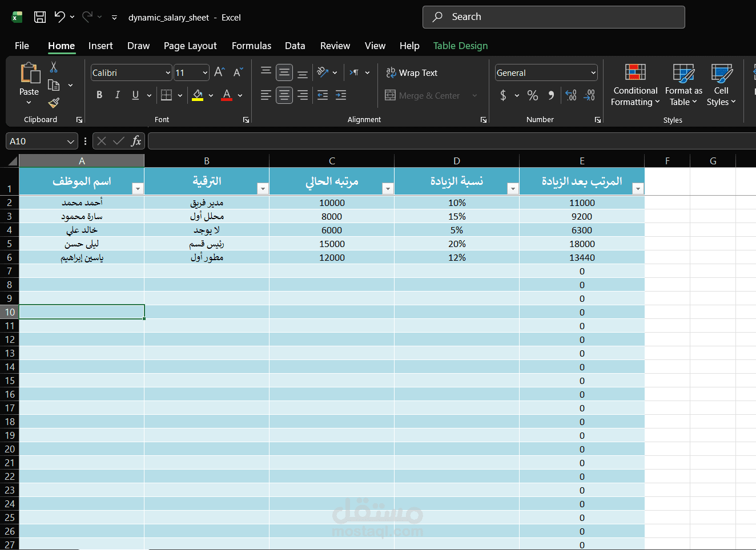The height and width of the screenshot is (550, 756).
Task: Click the Insert Function fx button
Action: [x=136, y=141]
